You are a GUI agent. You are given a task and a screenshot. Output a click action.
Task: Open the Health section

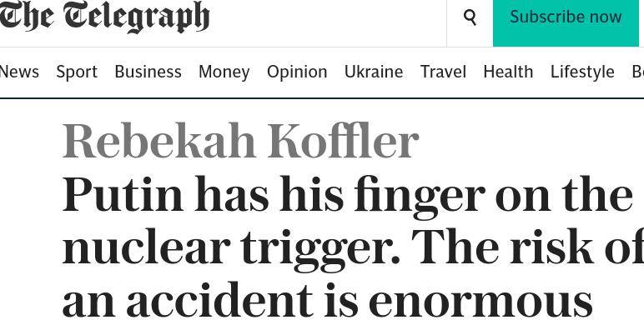coord(508,72)
